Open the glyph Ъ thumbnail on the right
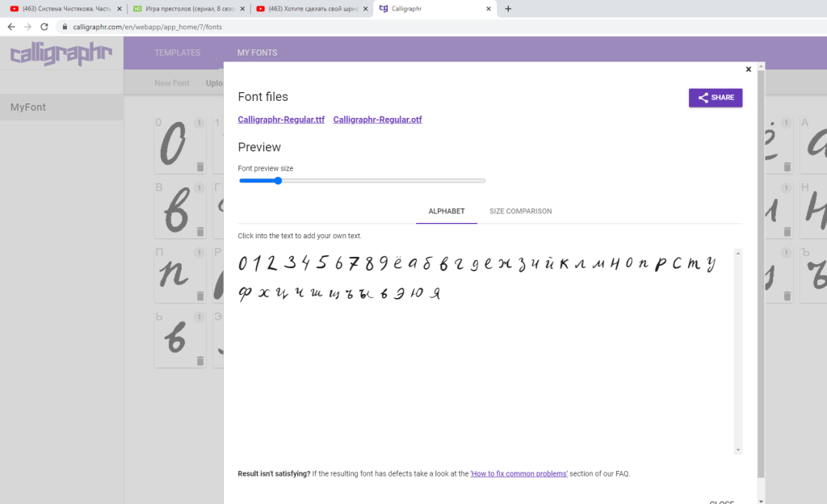Viewport: 827px width, 504px height. (x=813, y=274)
